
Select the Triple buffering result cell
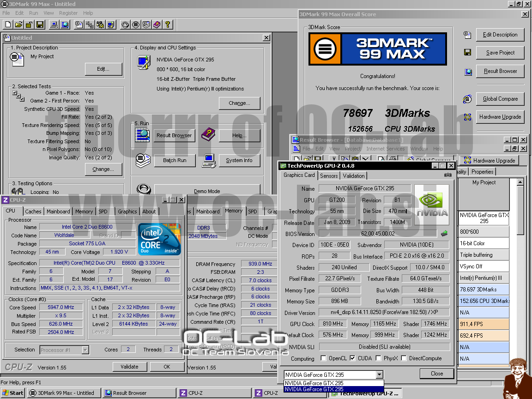pyautogui.click(x=484, y=255)
